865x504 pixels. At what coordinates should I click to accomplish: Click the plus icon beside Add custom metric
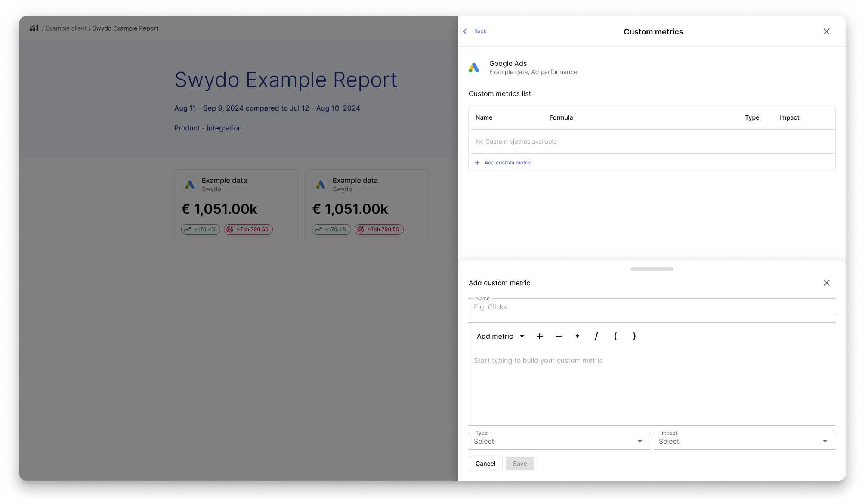tap(477, 163)
